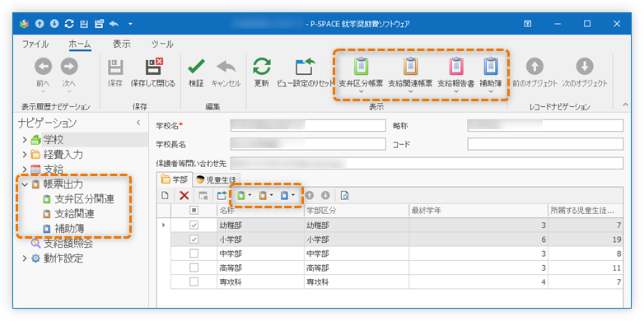
Task: Click the 検証 checkmark button
Action: tap(196, 72)
